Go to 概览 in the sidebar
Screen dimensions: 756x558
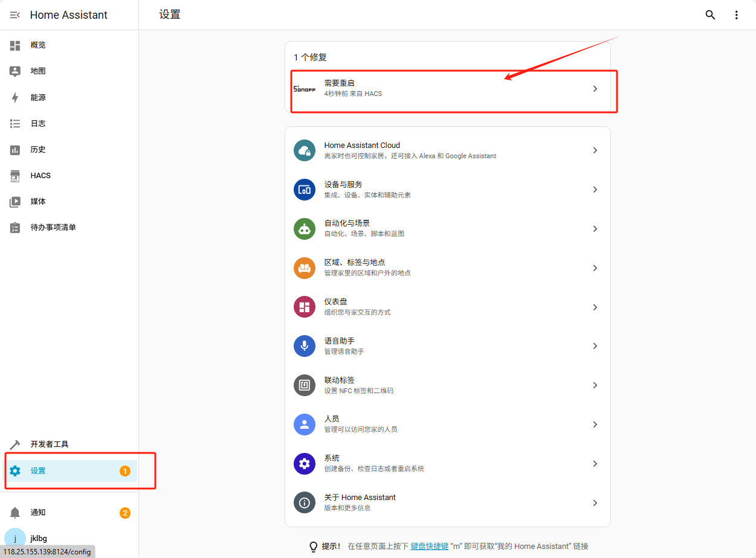coord(38,45)
